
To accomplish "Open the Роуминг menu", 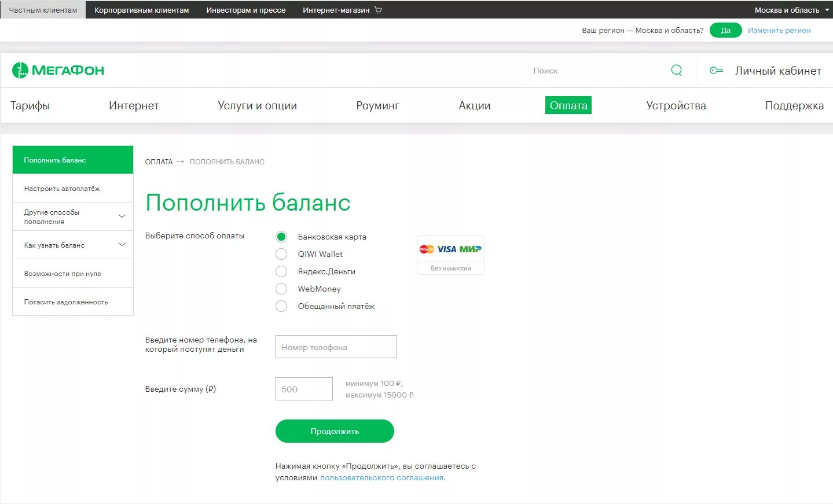I will click(377, 105).
